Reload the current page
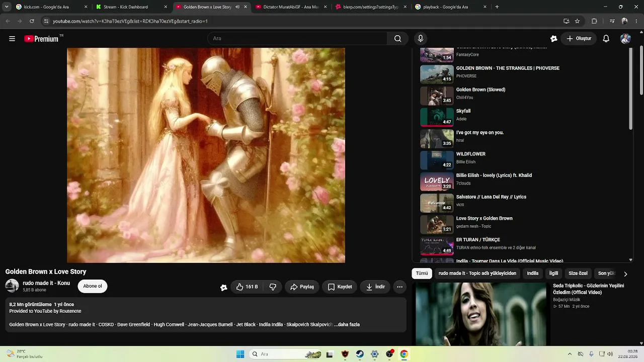 [x=32, y=21]
